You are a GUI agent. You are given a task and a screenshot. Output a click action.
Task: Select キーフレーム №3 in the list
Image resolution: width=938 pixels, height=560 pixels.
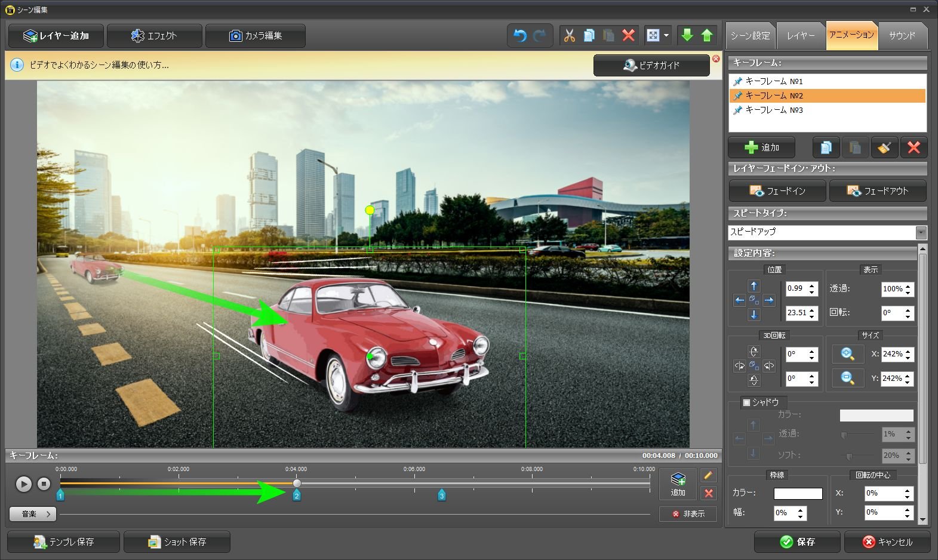coord(828,110)
